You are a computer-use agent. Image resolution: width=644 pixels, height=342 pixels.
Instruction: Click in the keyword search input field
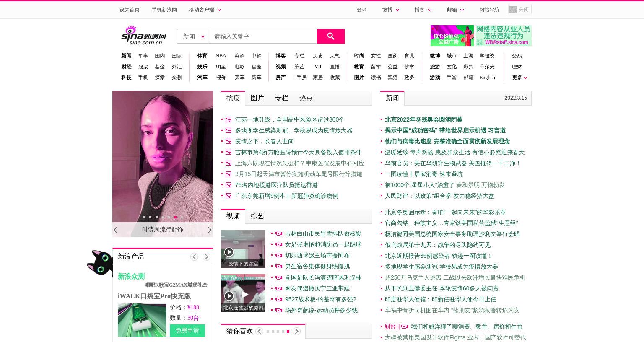coord(262,36)
